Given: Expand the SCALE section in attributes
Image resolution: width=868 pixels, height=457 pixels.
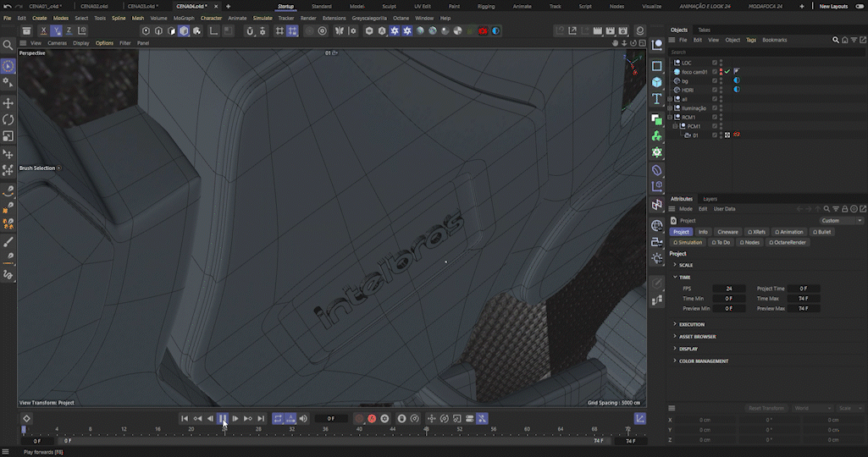Looking at the screenshot, I should (x=675, y=265).
